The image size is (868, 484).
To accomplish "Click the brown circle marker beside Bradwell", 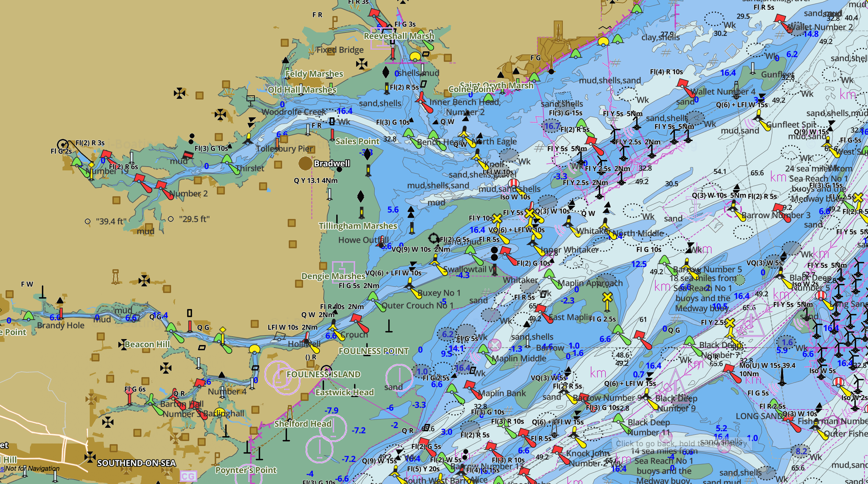I will click(305, 163).
